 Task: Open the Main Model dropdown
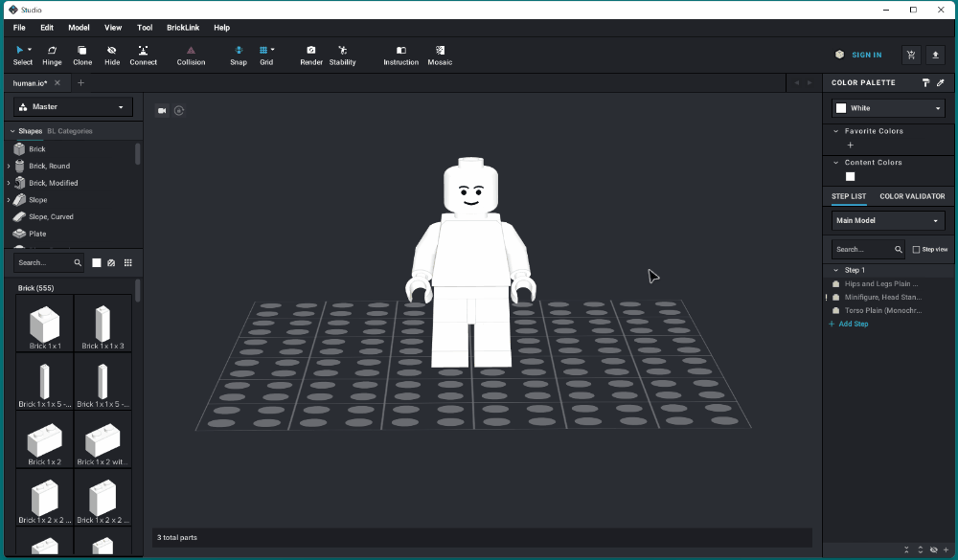(x=888, y=220)
